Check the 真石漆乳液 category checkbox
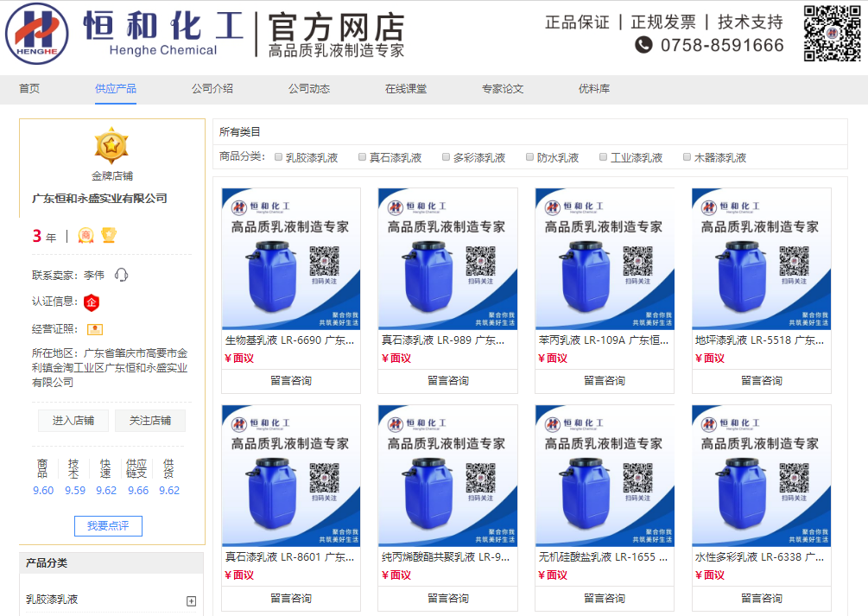Viewport: 868px width, 616px height. click(362, 156)
